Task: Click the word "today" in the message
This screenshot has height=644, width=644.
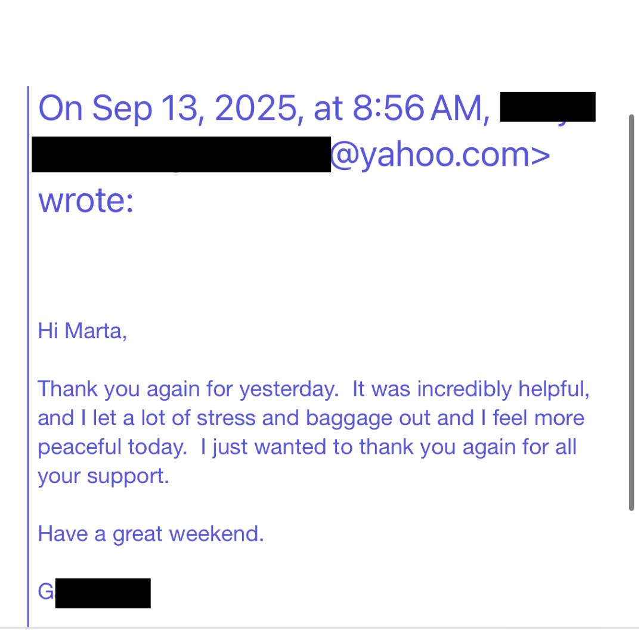Action: pos(155,447)
